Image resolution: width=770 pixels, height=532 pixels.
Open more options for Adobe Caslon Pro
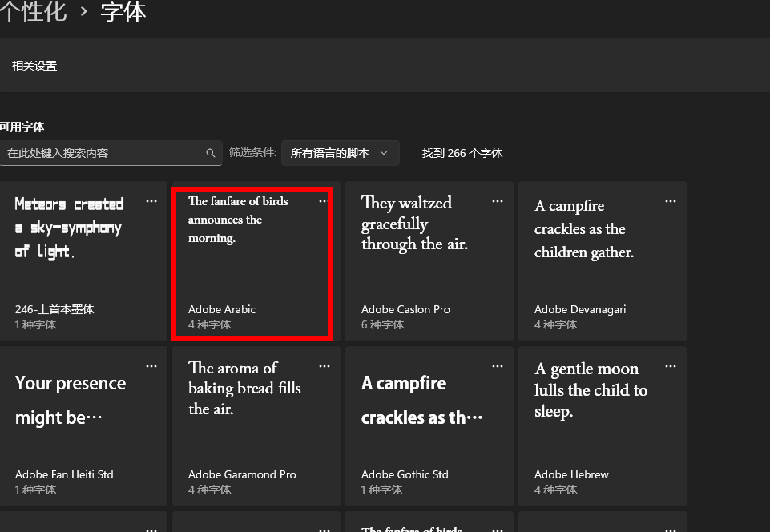click(498, 201)
